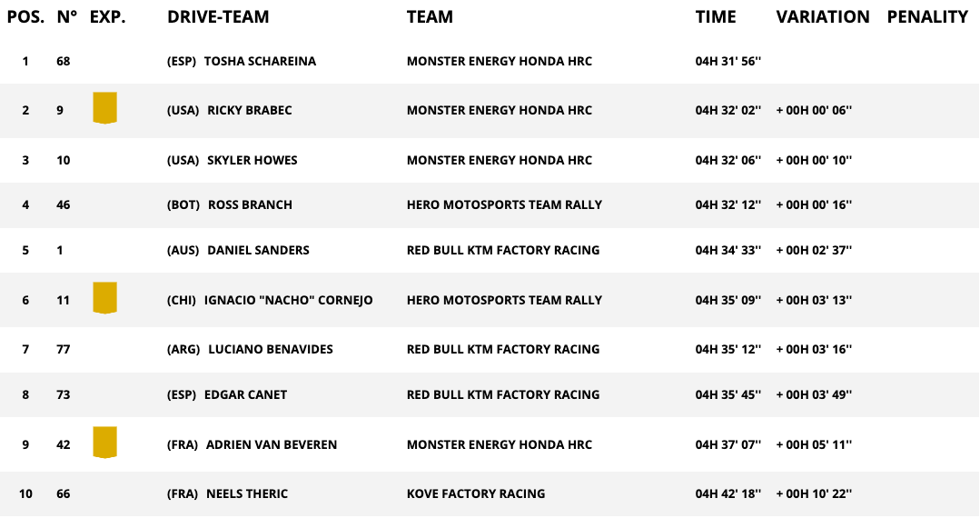Click Hero Motosports team in fourth row
The height and width of the screenshot is (518, 980).
[504, 204]
